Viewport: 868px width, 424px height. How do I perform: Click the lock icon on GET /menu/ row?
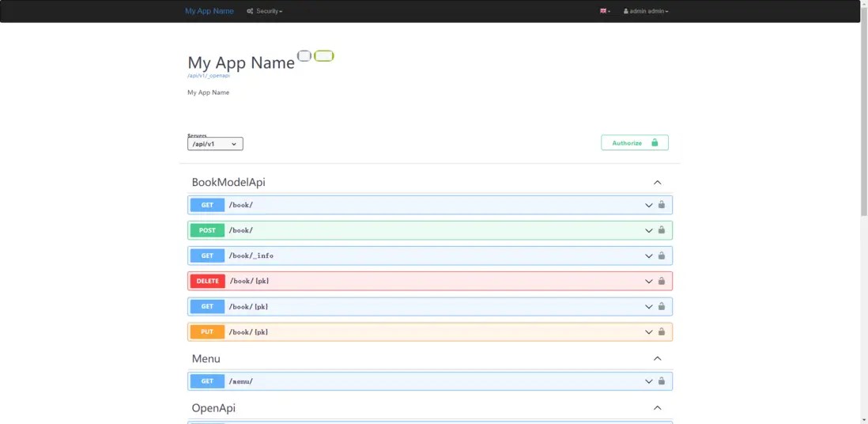tap(662, 380)
